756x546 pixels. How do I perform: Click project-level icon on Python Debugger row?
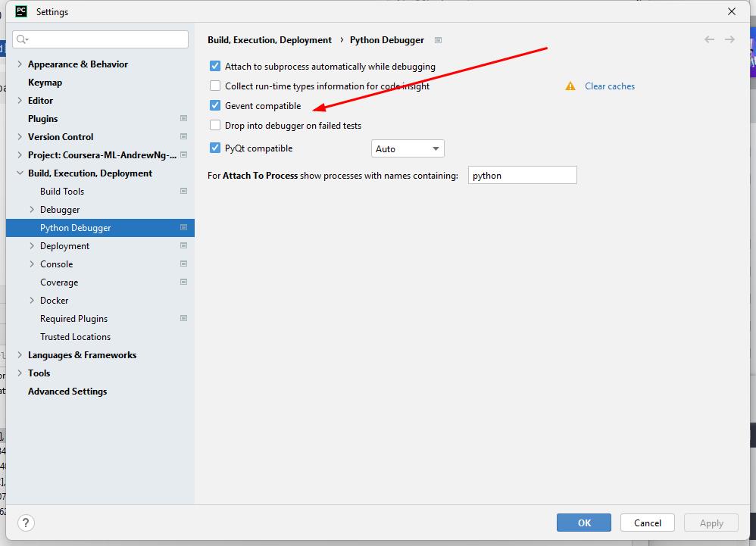tap(183, 227)
